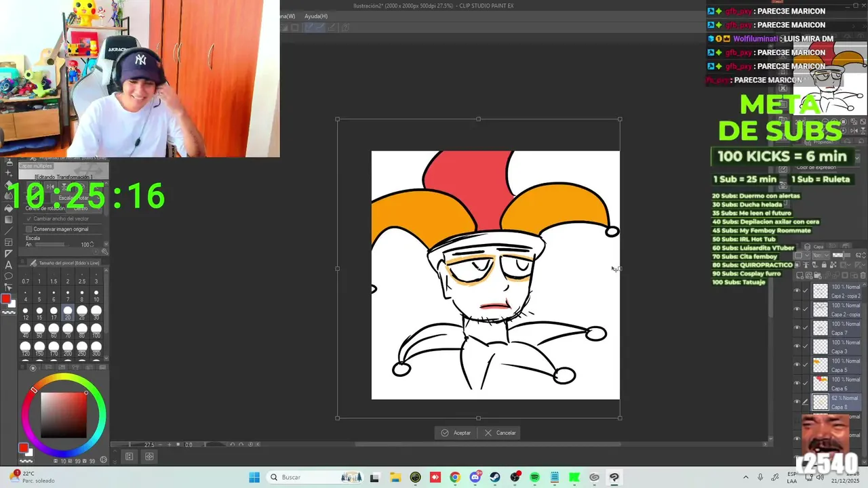This screenshot has height=488, width=868.
Task: Open the layer color palette dropdown
Action: tap(800, 256)
